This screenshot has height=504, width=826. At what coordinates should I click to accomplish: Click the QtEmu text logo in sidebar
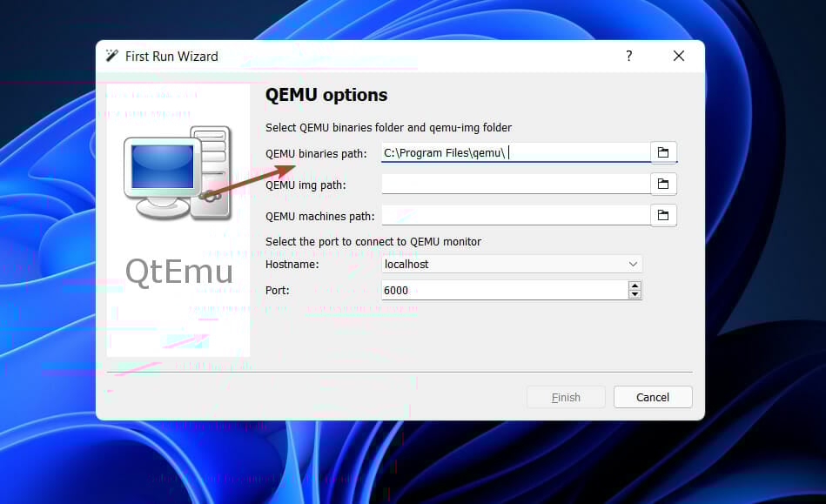pyautogui.click(x=177, y=271)
